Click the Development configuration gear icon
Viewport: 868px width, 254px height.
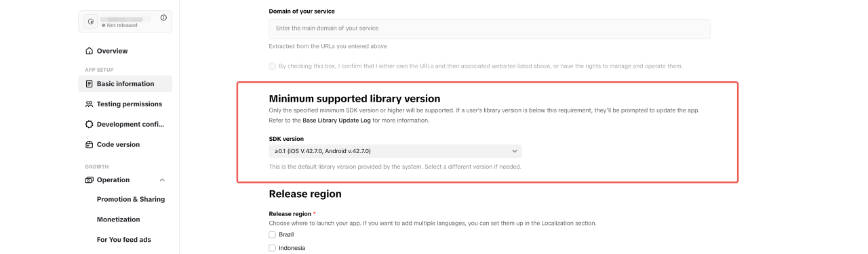[89, 125]
